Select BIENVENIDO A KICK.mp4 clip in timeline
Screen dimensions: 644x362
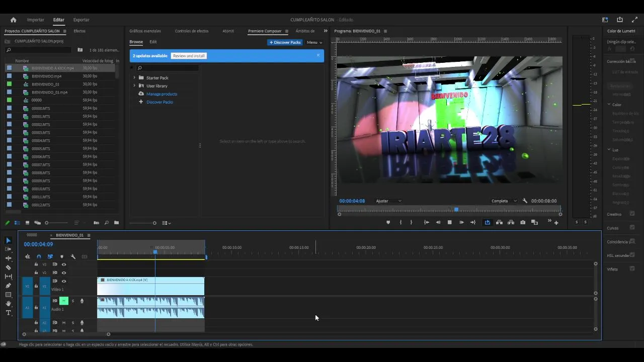[151, 286]
